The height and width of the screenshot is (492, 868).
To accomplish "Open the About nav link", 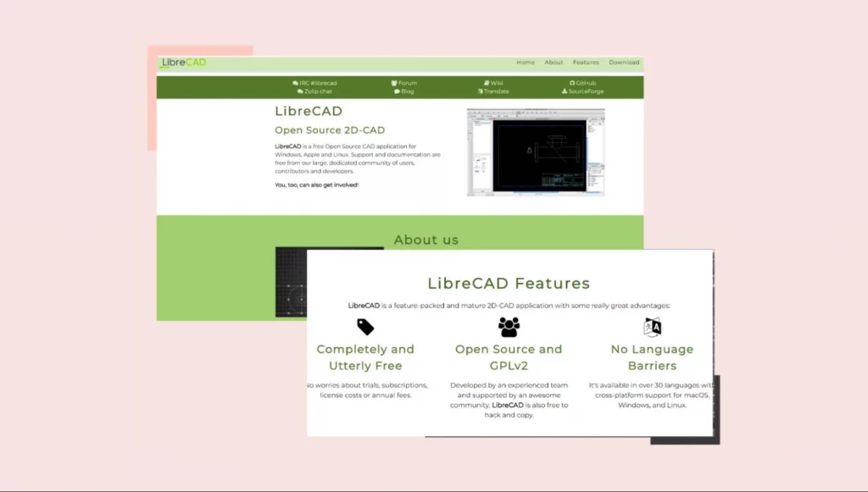I will pos(554,63).
